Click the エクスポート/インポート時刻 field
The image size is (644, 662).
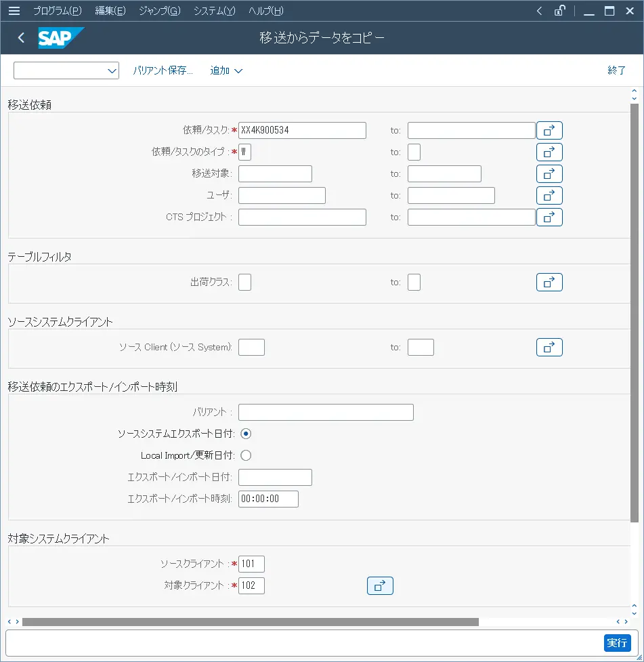(268, 499)
